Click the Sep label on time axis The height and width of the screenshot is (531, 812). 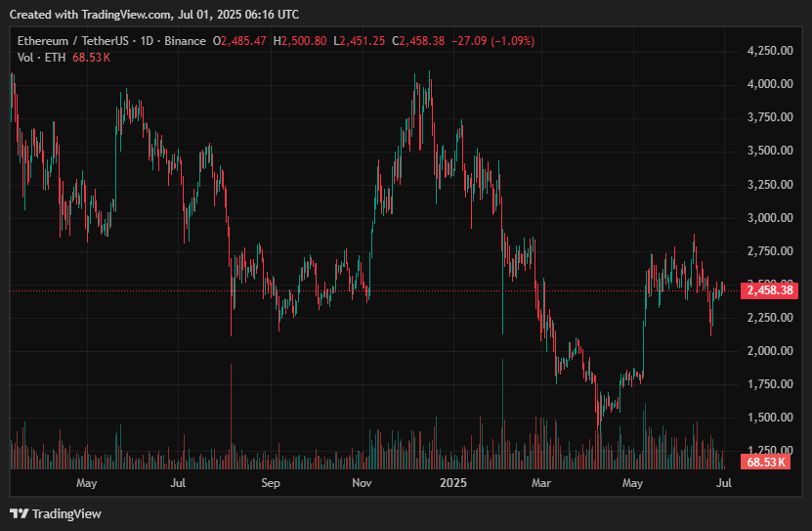(x=271, y=483)
